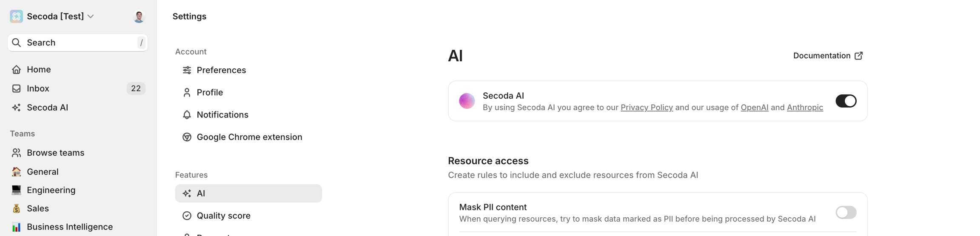Open the Engineering team
Viewport: 980px width, 236px height.
click(51, 190)
